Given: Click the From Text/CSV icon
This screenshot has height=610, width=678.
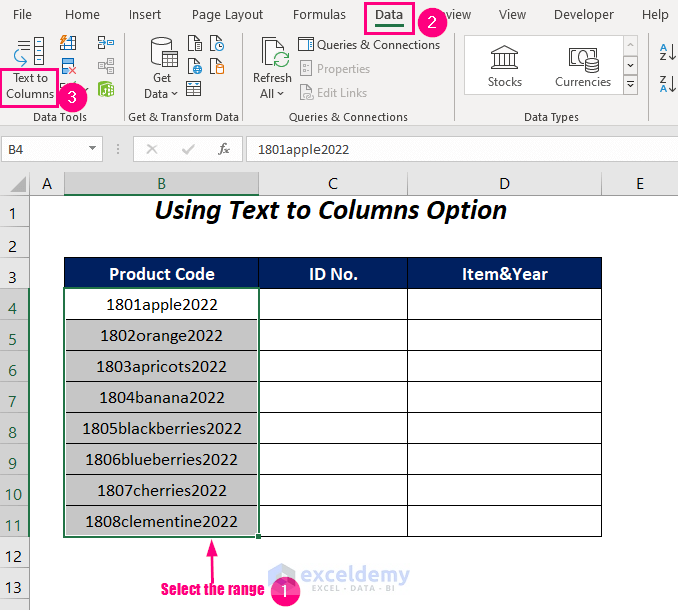Looking at the screenshot, I should (x=195, y=43).
